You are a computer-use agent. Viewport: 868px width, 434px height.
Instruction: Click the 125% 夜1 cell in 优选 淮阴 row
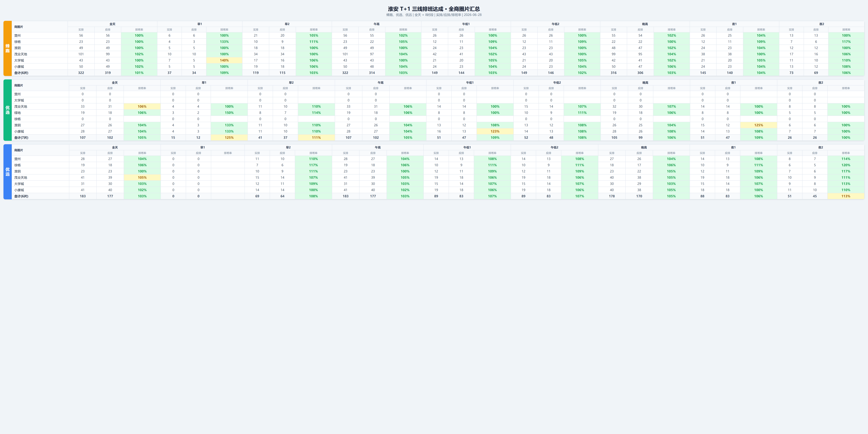pyautogui.click(x=758, y=125)
